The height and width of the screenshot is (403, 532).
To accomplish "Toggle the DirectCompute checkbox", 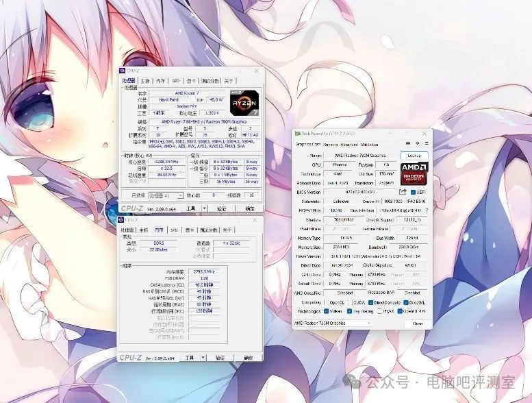I will click(371, 302).
